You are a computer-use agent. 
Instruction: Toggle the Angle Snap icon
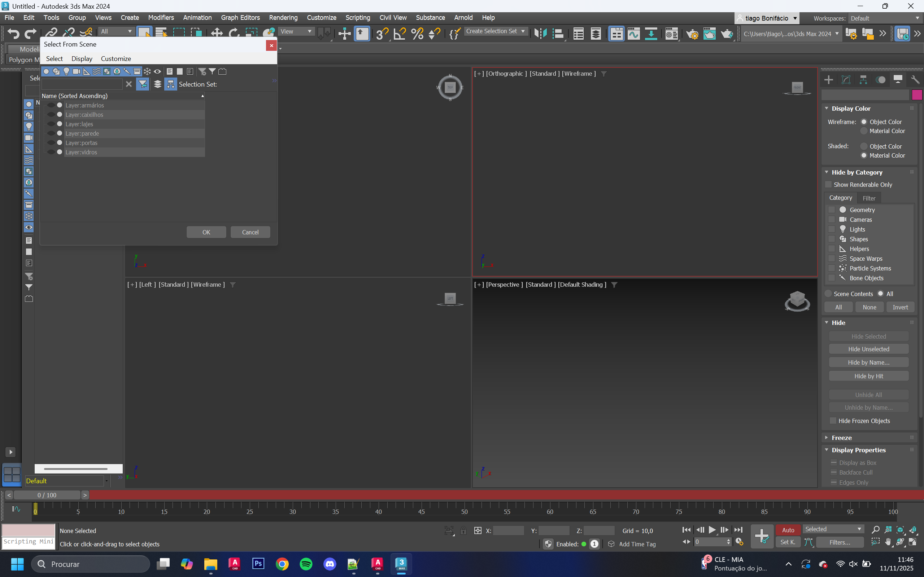coord(400,34)
